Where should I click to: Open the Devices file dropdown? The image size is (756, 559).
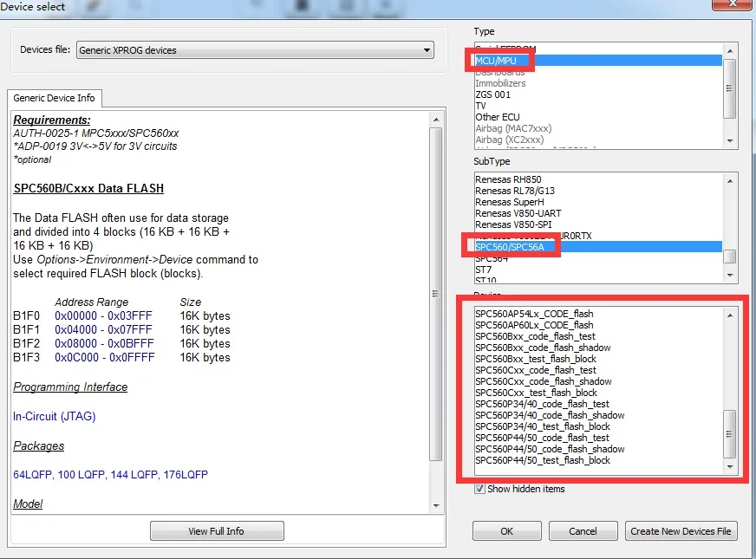pyautogui.click(x=255, y=50)
